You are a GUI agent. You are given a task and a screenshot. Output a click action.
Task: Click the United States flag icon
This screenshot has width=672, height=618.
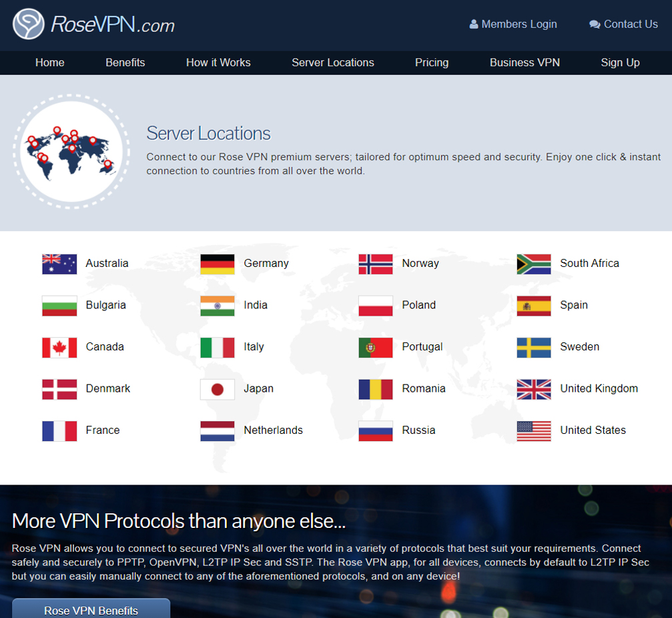pyautogui.click(x=534, y=430)
